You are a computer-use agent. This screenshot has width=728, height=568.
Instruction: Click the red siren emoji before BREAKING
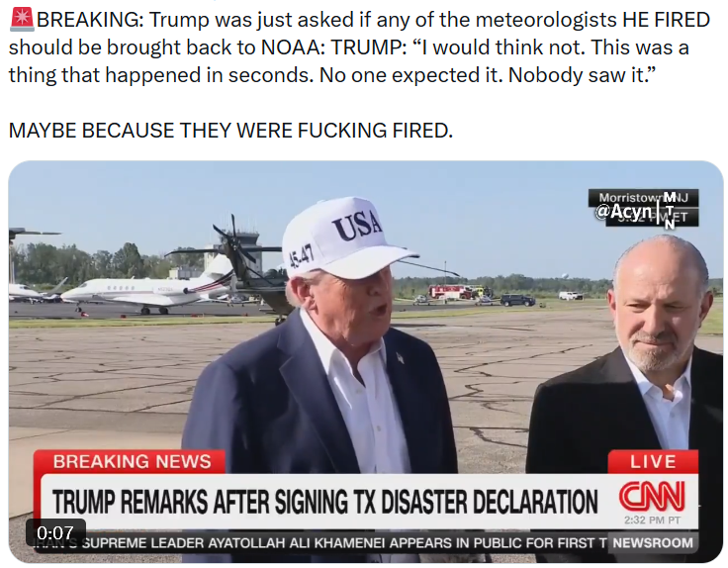tap(22, 19)
